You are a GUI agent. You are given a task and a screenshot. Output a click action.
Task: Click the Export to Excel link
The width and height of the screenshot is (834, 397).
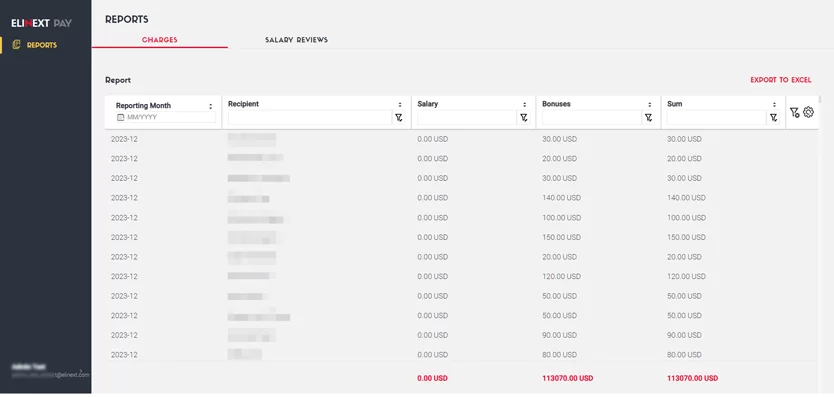781,80
